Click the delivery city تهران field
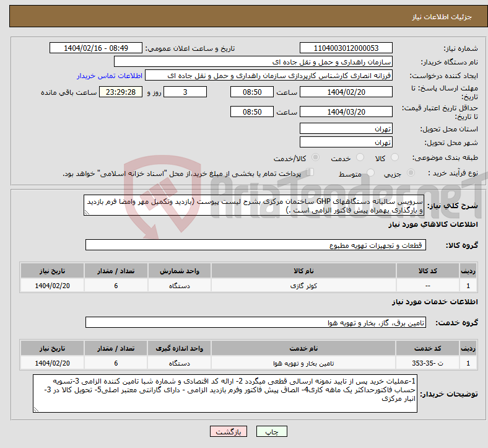 346,143
